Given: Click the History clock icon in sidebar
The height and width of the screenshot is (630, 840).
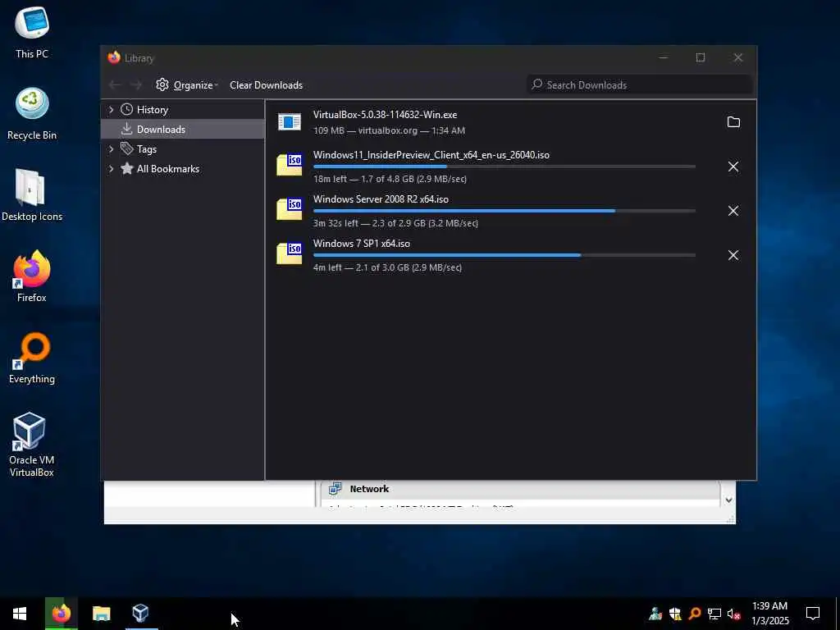Looking at the screenshot, I should pos(127,109).
